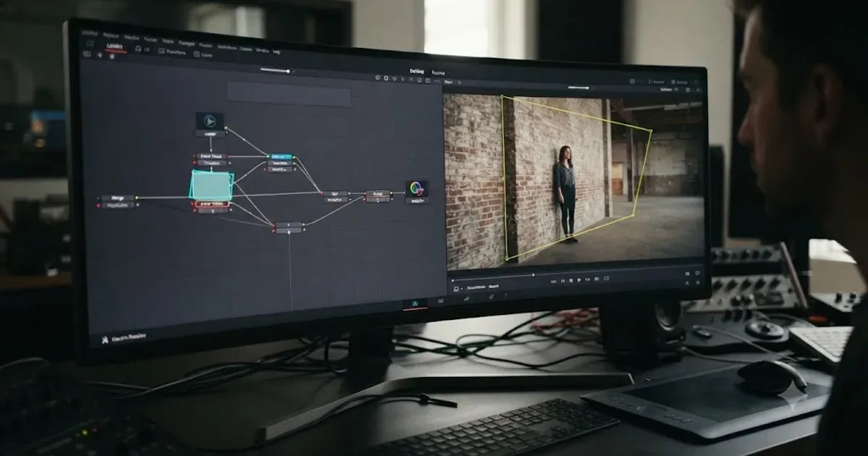Viewport: 868px width, 456px height.
Task: Open the red-underlined active tab in the toolbar
Action: click(x=114, y=46)
